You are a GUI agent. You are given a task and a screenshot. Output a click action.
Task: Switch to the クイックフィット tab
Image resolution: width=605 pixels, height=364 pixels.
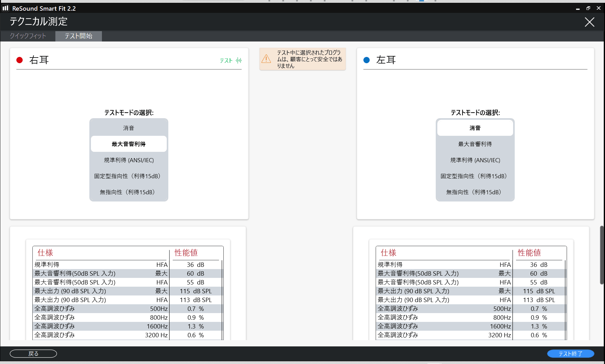tap(28, 36)
